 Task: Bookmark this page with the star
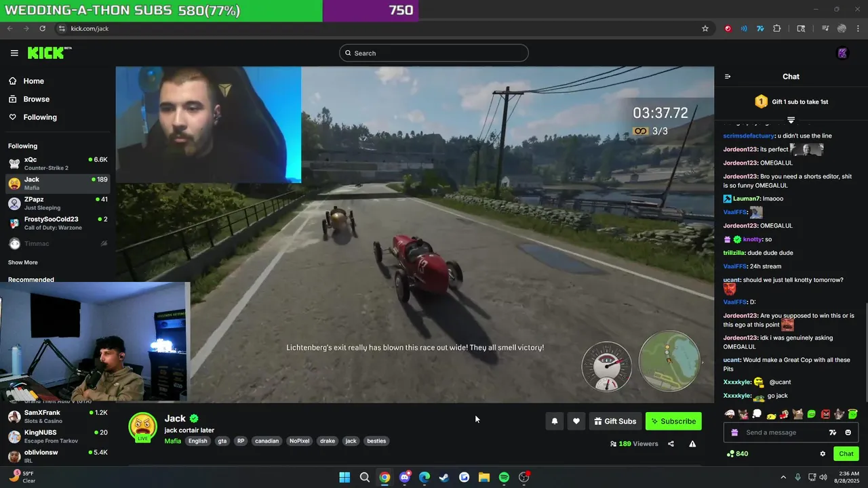[x=705, y=28]
